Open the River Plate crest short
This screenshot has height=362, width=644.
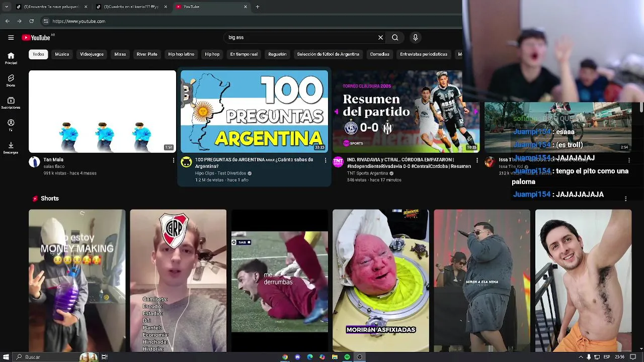click(178, 281)
